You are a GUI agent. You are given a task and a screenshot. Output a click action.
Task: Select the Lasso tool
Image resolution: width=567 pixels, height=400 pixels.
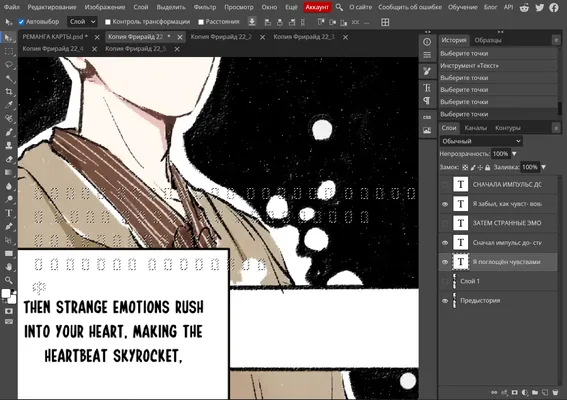pyautogui.click(x=9, y=65)
